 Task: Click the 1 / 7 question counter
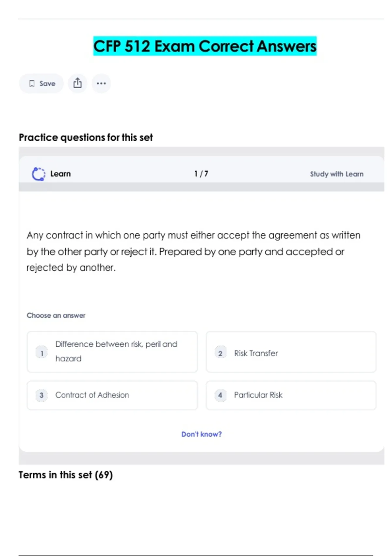click(201, 174)
